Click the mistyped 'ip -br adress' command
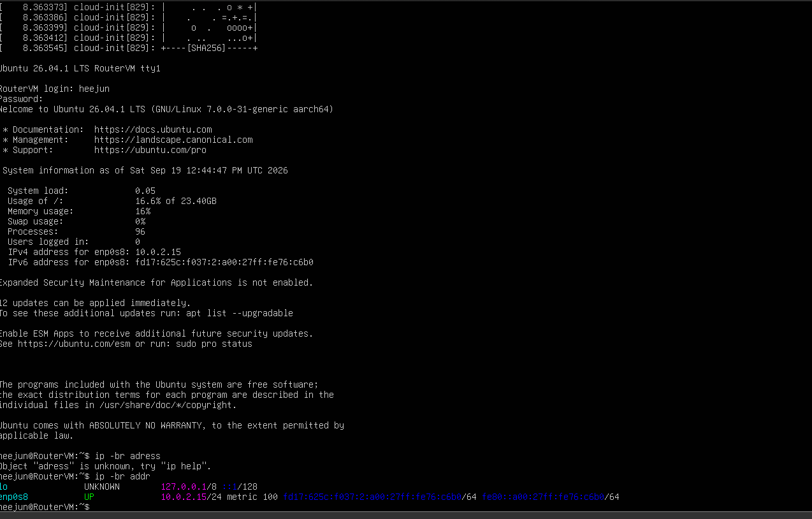The width and height of the screenshot is (812, 519). 127,456
